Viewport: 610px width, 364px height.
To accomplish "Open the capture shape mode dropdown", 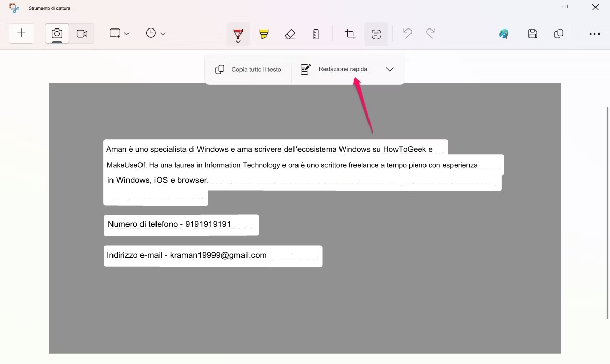I will 119,34.
